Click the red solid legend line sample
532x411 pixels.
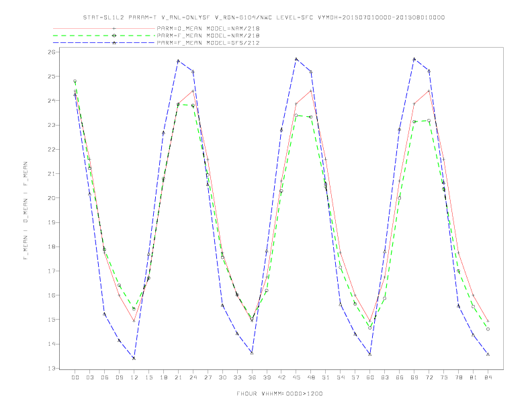(x=104, y=28)
